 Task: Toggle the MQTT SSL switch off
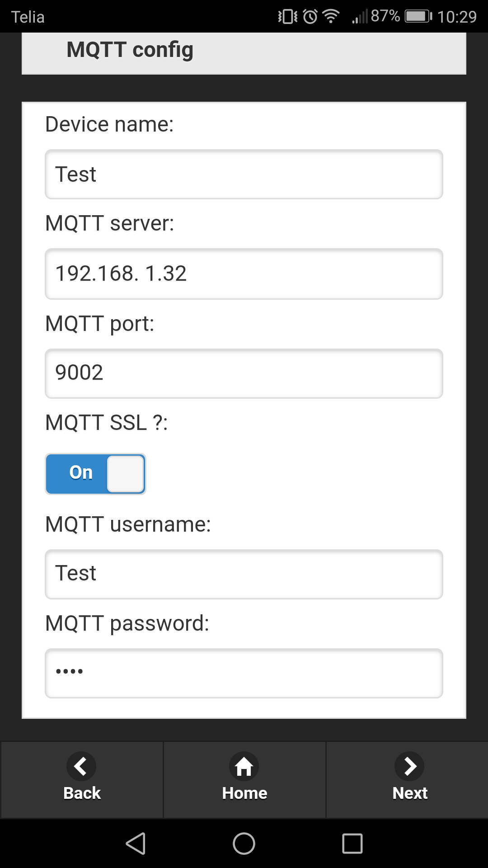[95, 474]
